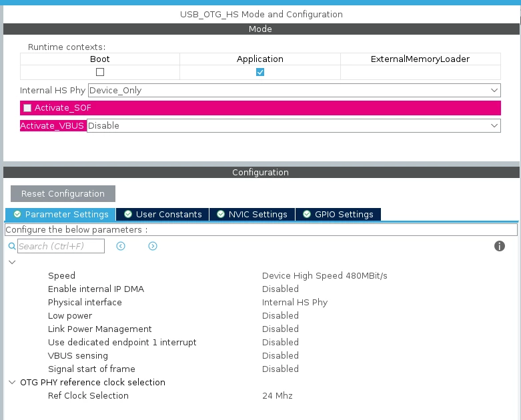
Task: Collapse OTG PHY reference clock selection
Action: coord(12,382)
